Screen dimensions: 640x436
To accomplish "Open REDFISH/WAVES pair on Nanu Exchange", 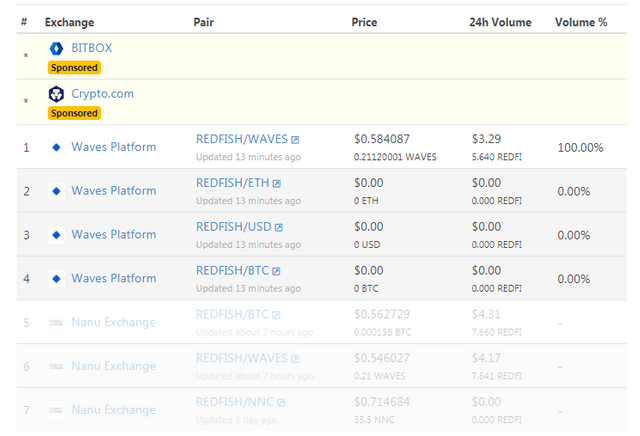I will click(x=242, y=358).
